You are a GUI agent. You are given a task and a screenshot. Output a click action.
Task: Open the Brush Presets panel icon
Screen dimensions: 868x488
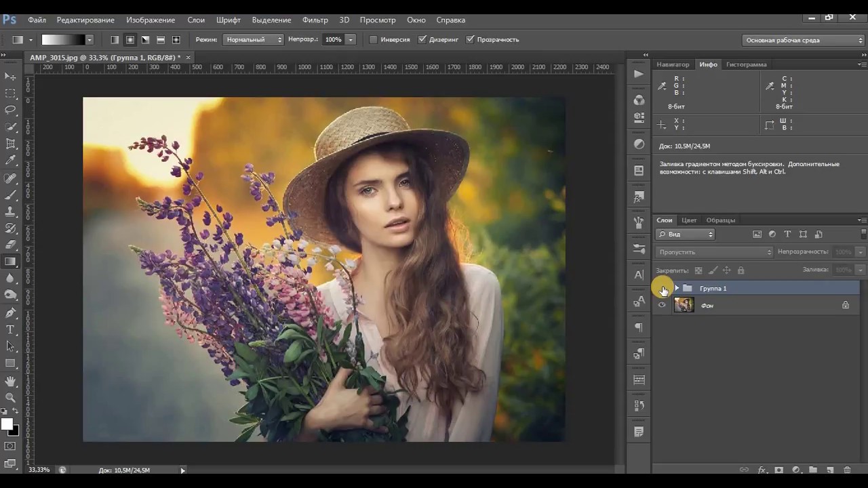click(639, 249)
